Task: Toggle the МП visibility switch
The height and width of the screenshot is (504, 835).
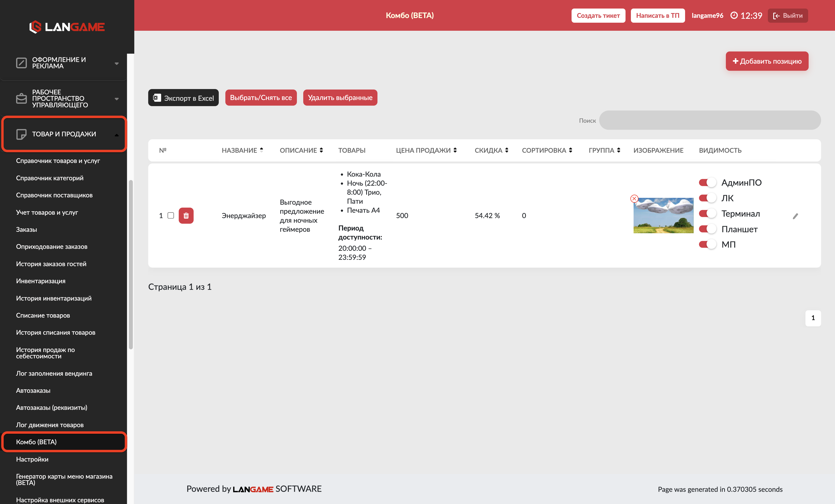Action: [x=707, y=244]
